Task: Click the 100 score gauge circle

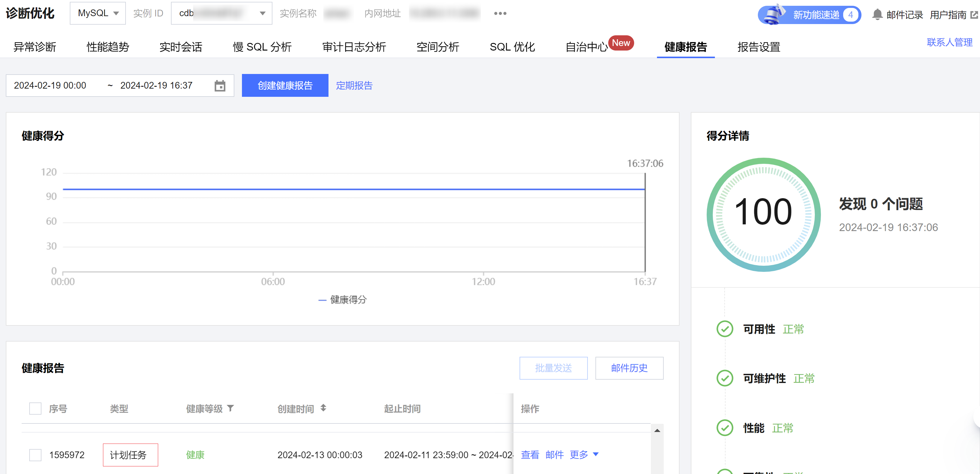Action: coord(763,215)
